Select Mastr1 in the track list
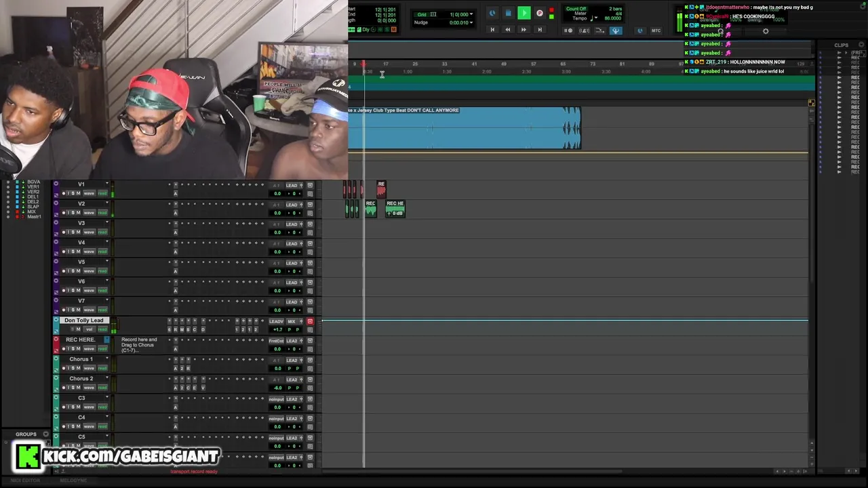 tap(34, 216)
